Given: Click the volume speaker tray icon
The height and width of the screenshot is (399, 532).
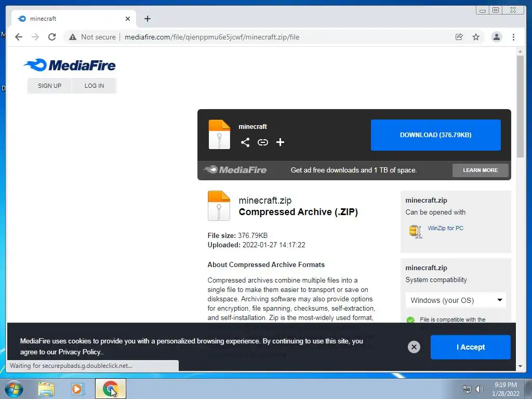Looking at the screenshot, I should [479, 389].
